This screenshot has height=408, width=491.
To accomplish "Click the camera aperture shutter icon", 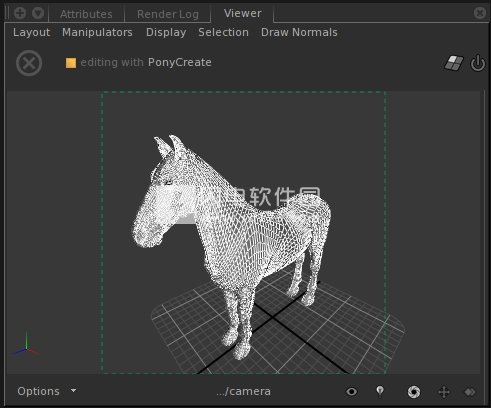I will tap(414, 392).
